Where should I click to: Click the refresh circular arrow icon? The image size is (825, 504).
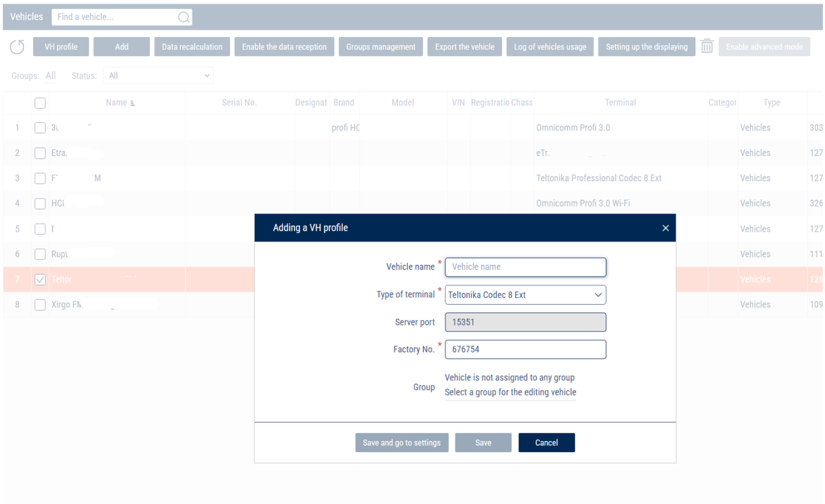(17, 47)
